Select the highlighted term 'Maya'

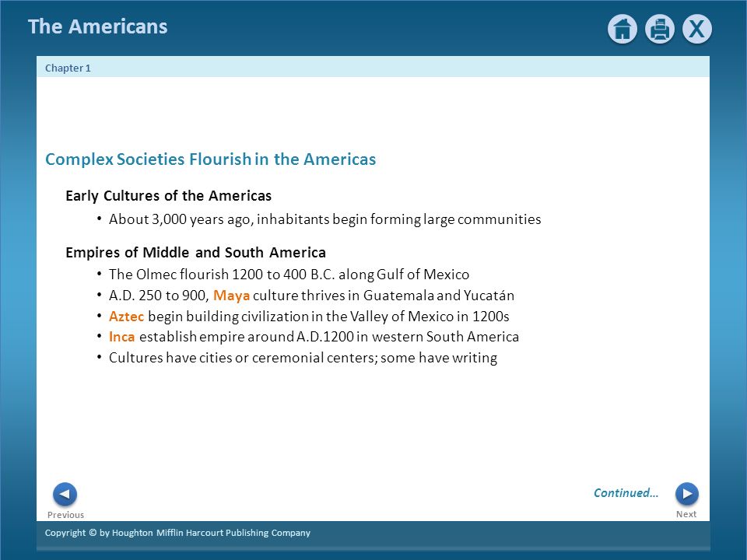232,296
